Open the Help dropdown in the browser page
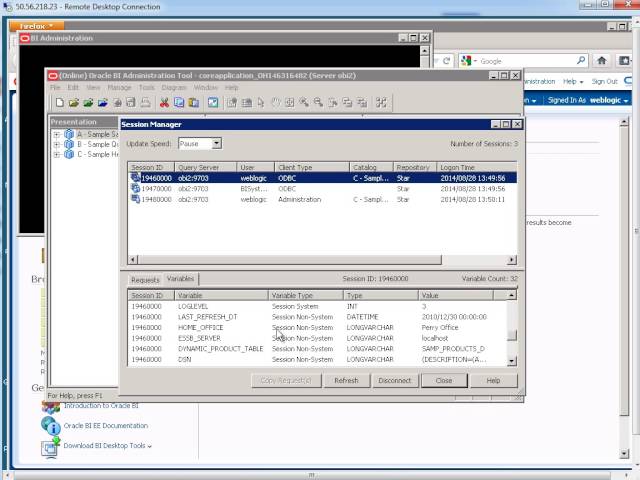This screenshot has height=480, width=640. tap(573, 82)
